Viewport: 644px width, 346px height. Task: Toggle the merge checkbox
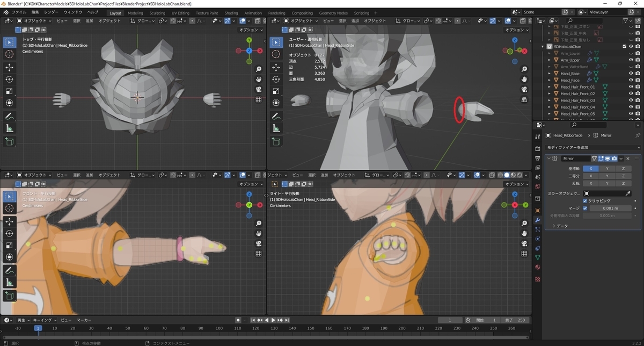586,208
